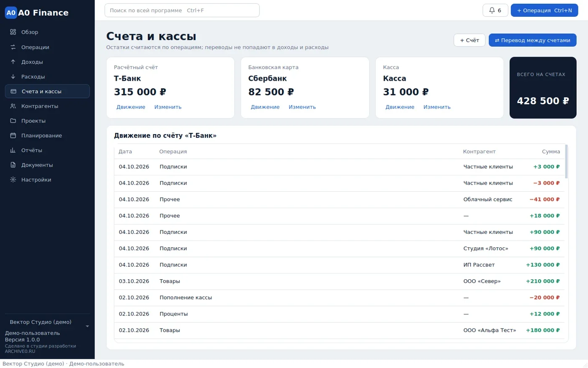Click the Планирование calendar icon
588x368 pixels.
[13, 135]
